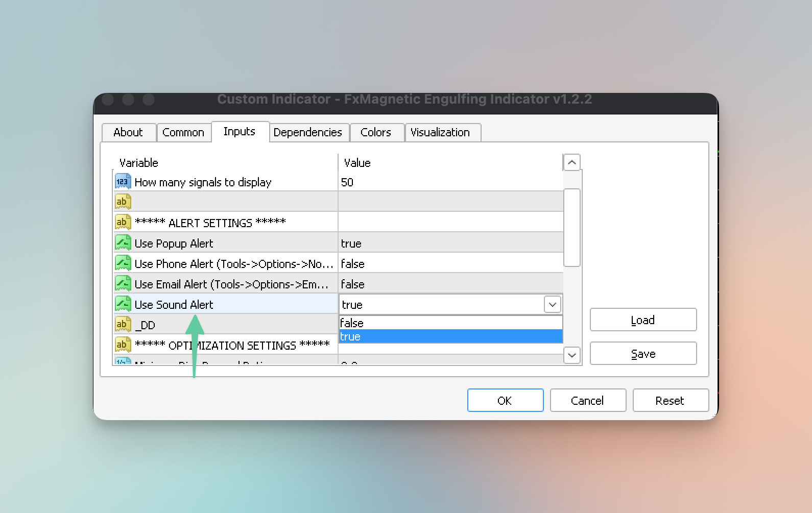Screen dimensions: 812x513
Task: Click the integer icon beside How many signals
Action: pyautogui.click(x=123, y=182)
